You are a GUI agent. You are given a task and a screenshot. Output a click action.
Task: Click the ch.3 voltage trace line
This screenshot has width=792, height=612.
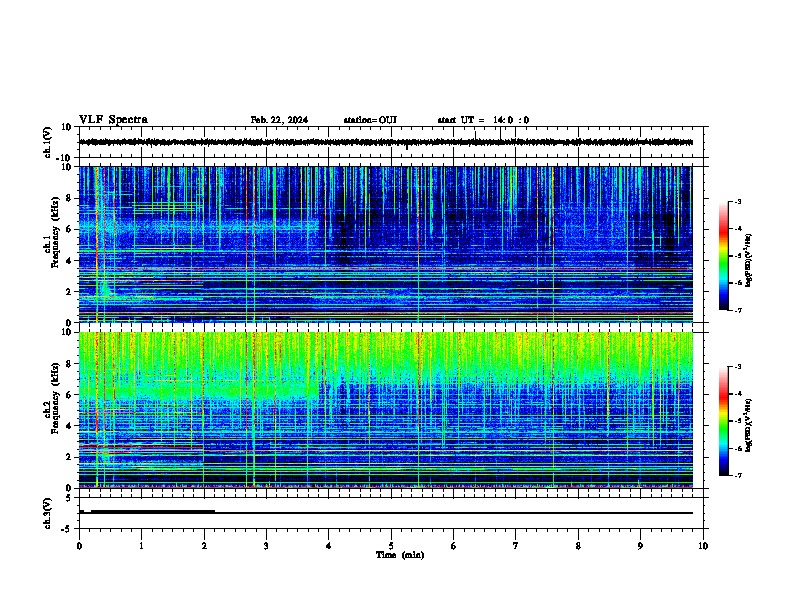point(386,513)
